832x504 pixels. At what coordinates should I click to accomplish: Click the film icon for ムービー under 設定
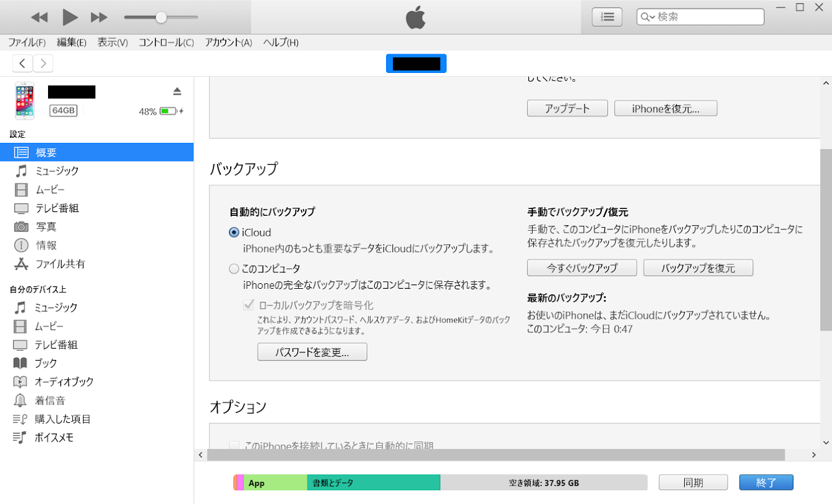click(x=21, y=190)
